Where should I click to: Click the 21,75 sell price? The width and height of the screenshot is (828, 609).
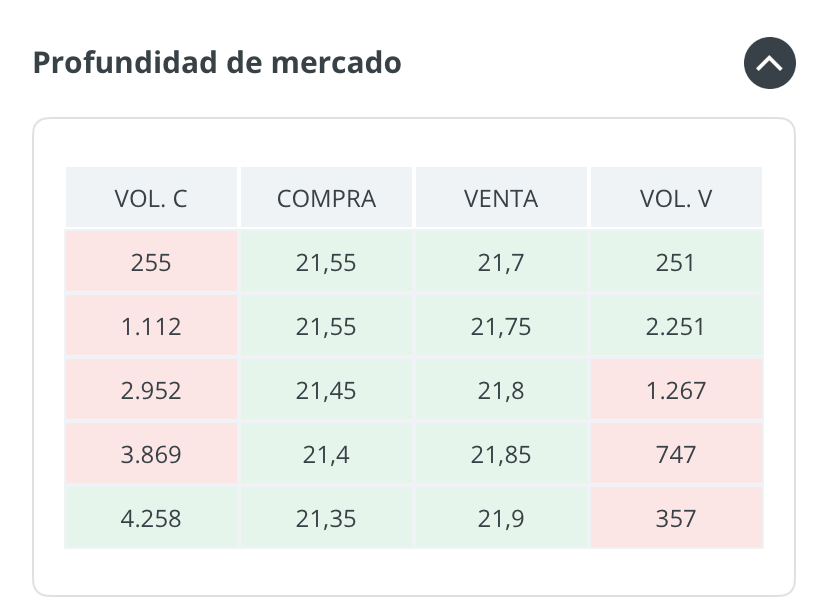501,327
